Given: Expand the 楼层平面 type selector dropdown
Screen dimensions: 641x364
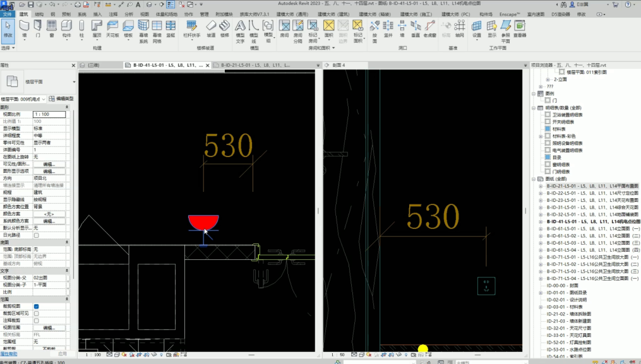Looking at the screenshot, I should (x=74, y=82).
